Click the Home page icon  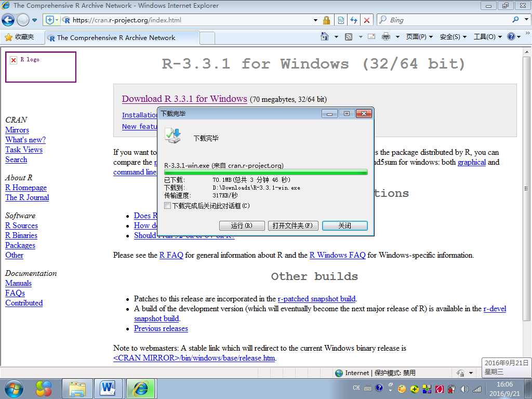[x=325, y=36]
